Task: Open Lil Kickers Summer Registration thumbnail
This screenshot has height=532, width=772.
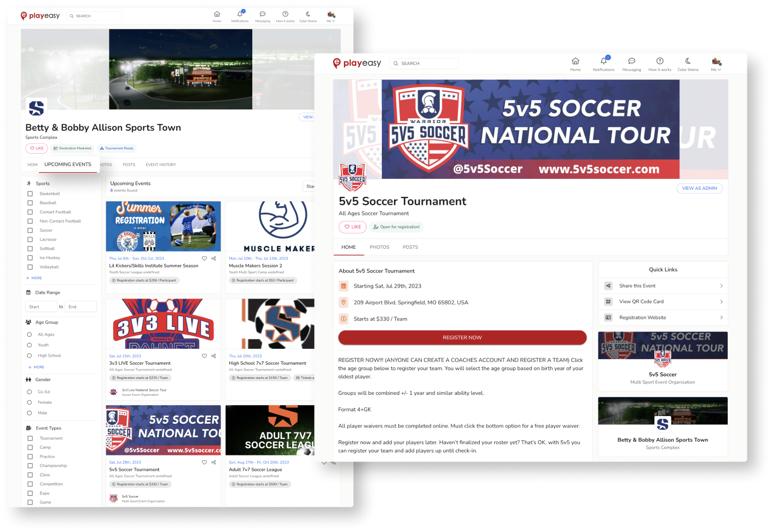Action: tap(163, 226)
